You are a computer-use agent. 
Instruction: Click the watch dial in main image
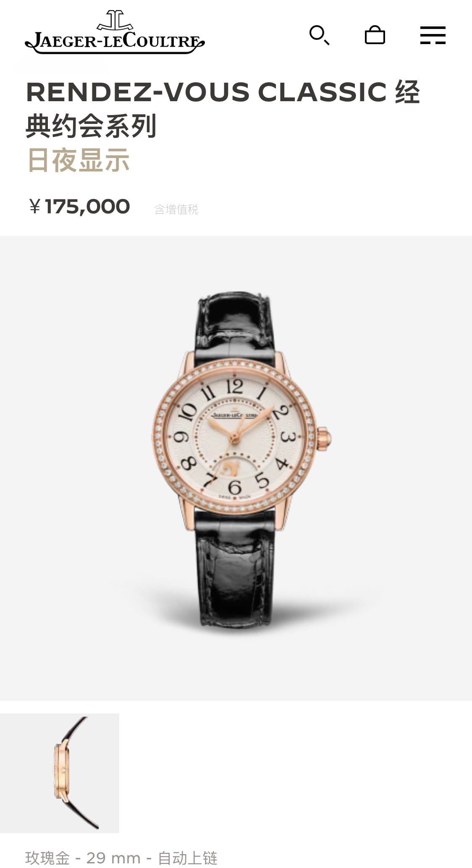click(233, 437)
